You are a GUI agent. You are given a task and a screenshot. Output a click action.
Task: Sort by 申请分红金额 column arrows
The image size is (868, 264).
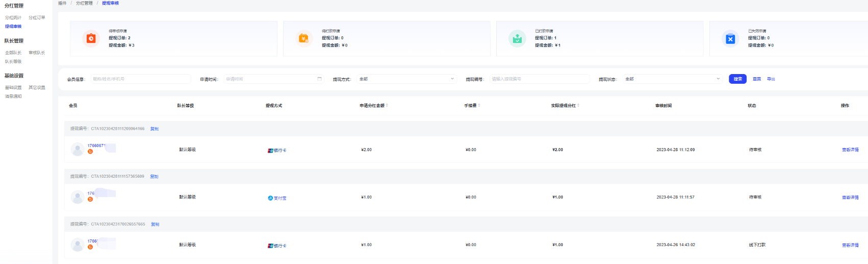click(387, 106)
